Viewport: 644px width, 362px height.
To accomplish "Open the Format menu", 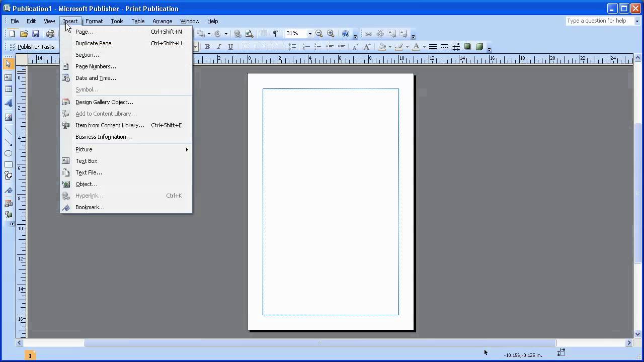I will coord(94,21).
